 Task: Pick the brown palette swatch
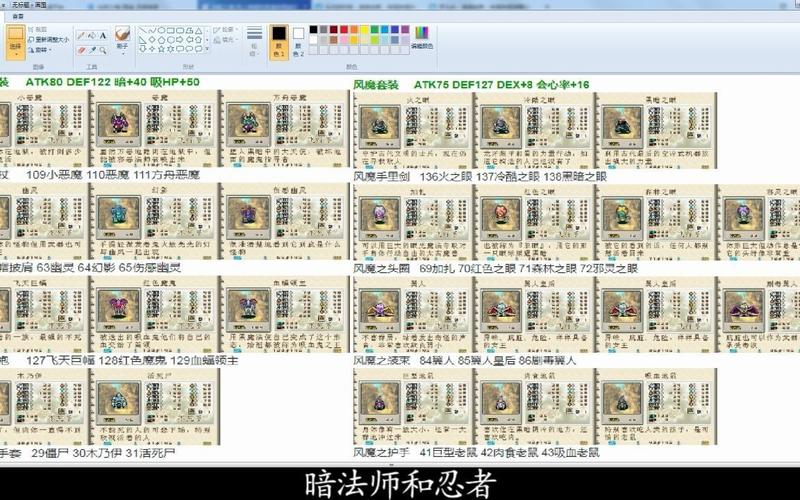334,39
